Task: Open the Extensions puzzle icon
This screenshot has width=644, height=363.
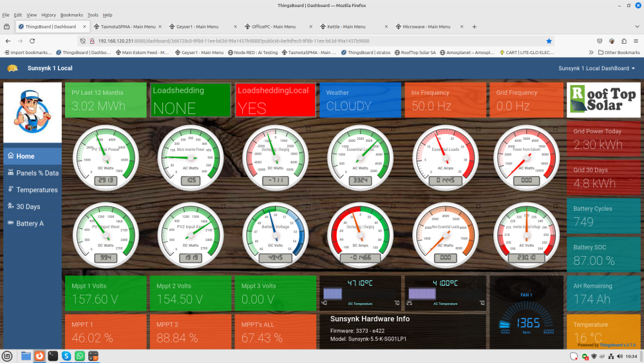Action: click(624, 41)
